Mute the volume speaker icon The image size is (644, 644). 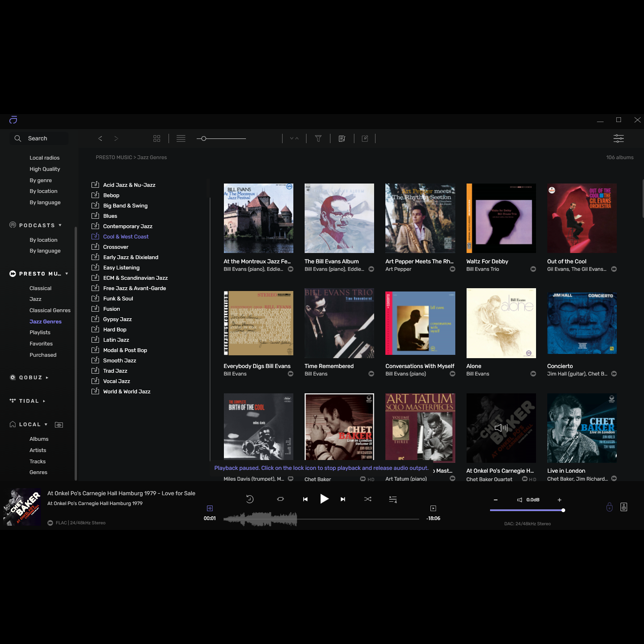click(x=520, y=500)
